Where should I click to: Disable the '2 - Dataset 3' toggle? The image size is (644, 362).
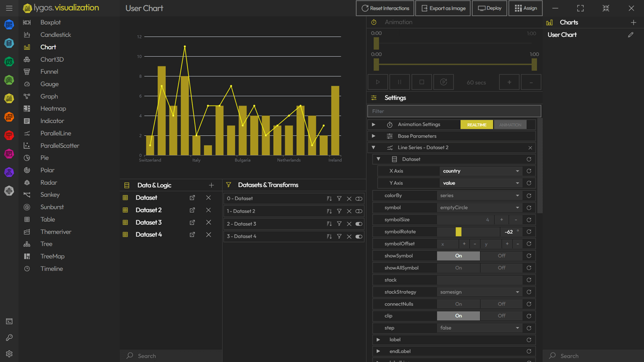358,223
